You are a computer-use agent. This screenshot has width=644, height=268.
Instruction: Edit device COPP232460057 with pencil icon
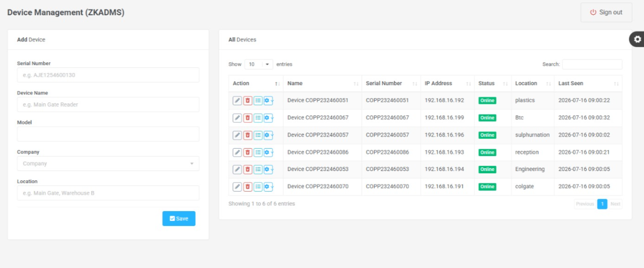point(237,135)
